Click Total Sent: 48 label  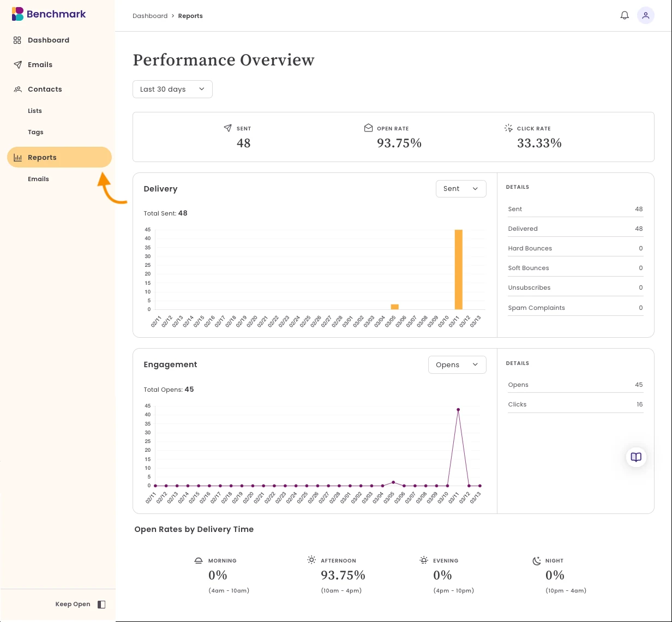coord(165,213)
